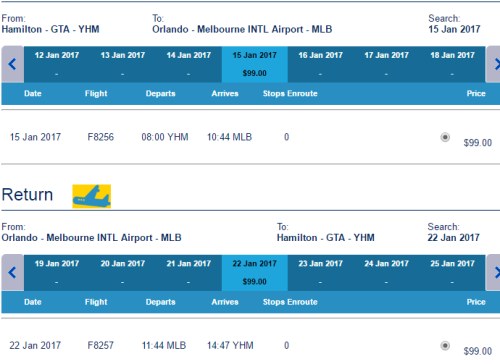500x364 pixels.
Task: Go to previous week of departure dates
Action: [x=12, y=64]
